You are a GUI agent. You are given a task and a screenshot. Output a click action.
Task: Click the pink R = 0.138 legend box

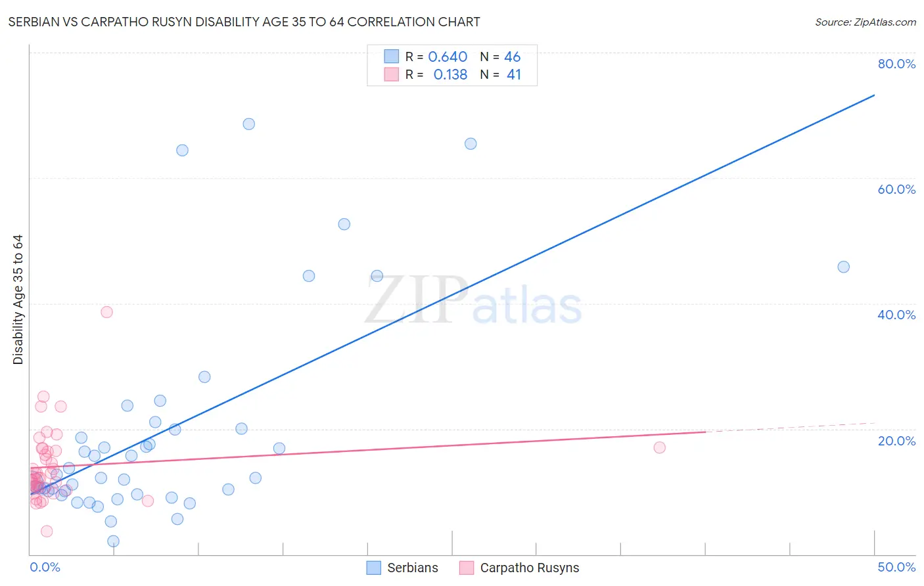pos(392,74)
